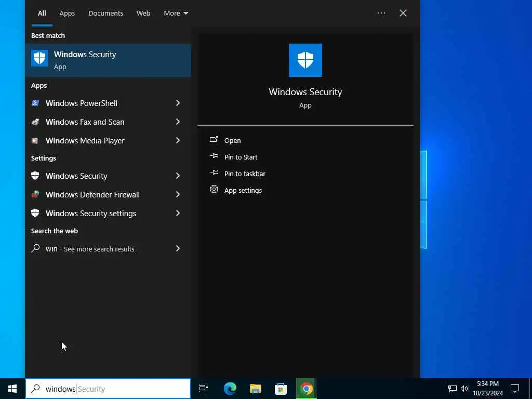Open Windows Defender Firewall setting icon
Screen dimensions: 532x399
pyautogui.click(x=35, y=194)
